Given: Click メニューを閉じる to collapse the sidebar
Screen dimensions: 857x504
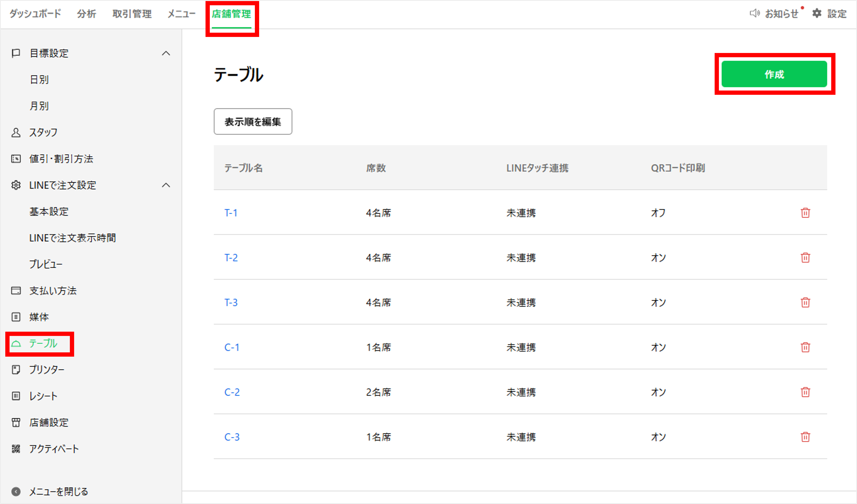Looking at the screenshot, I should (x=58, y=492).
